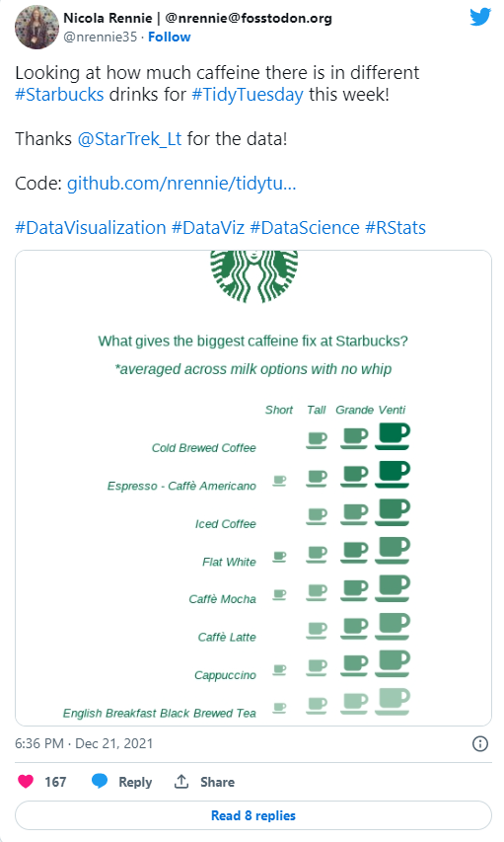Click the Starbucks siren logo in image
Image resolution: width=504 pixels, height=842 pixels.
coord(253,276)
